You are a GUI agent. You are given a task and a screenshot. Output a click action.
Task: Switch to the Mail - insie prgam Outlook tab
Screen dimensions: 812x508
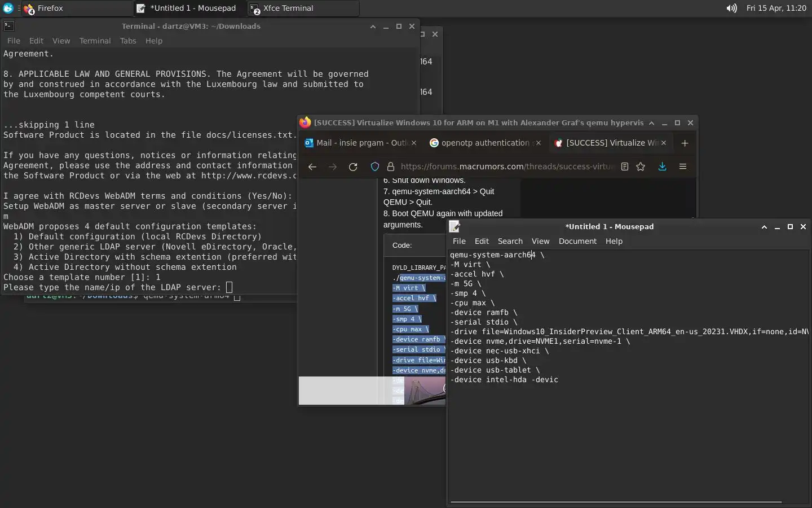(x=361, y=143)
